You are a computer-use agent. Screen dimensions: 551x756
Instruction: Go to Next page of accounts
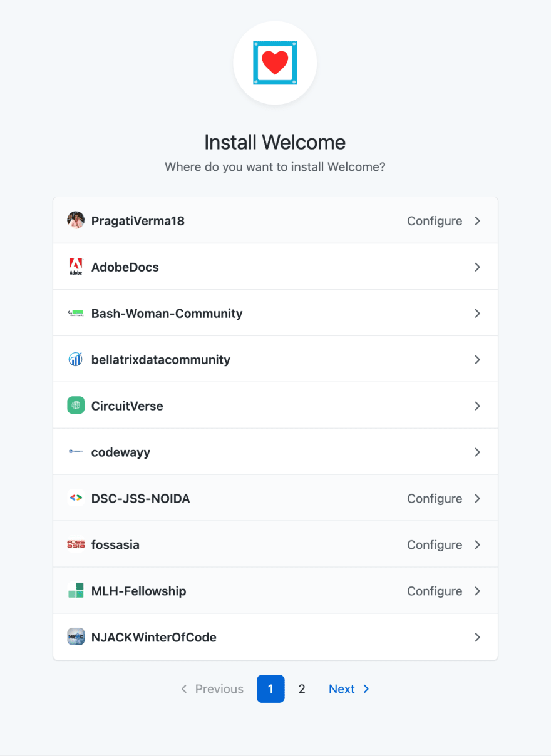point(349,689)
